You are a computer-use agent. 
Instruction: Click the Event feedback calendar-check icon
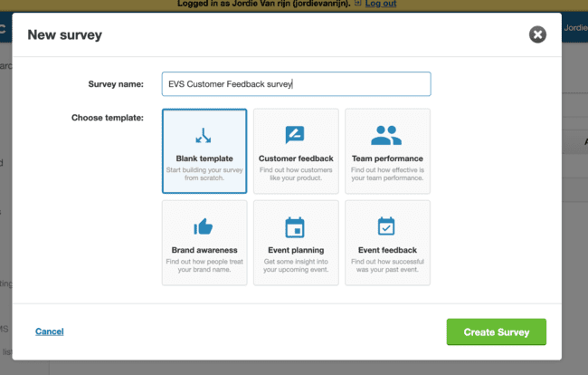386,226
